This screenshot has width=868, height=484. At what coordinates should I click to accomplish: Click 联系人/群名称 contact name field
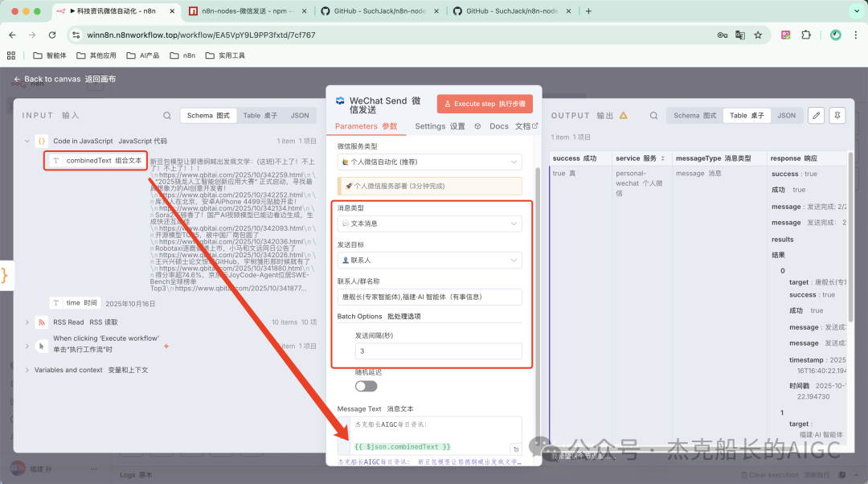429,297
